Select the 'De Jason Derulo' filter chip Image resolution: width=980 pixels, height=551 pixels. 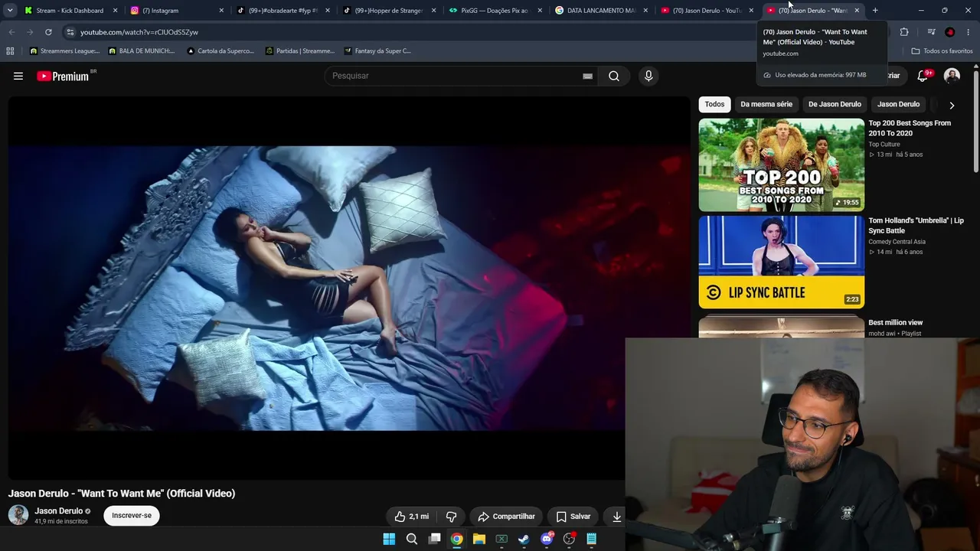tap(835, 104)
